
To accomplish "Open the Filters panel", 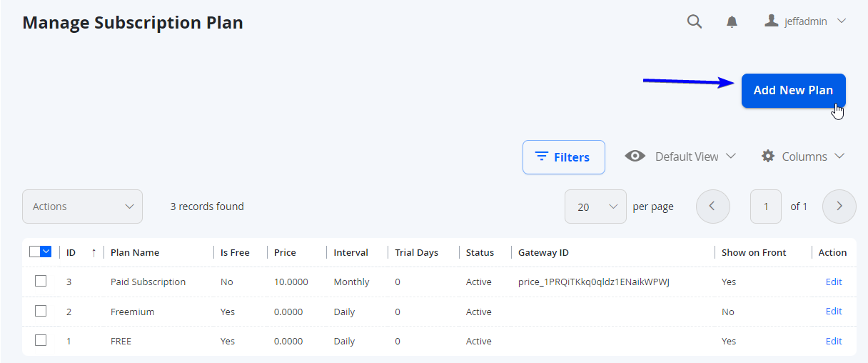I will click(563, 157).
